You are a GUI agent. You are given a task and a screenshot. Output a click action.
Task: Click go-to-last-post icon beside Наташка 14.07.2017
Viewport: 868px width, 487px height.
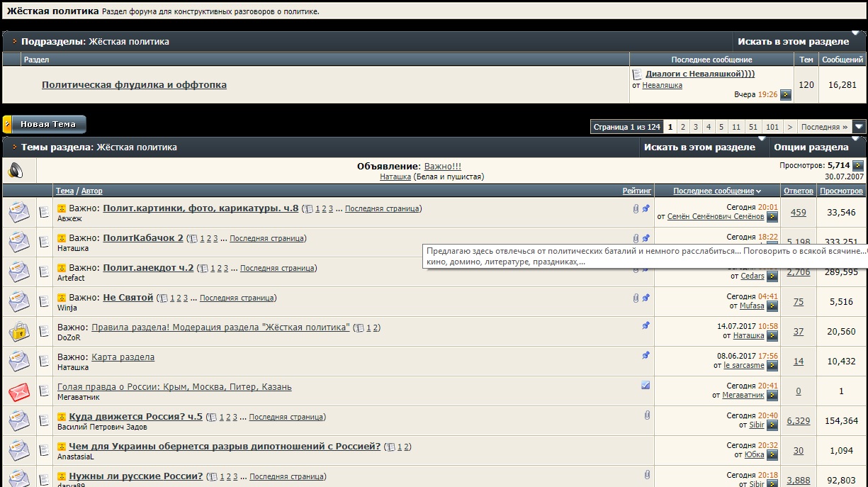coord(772,335)
